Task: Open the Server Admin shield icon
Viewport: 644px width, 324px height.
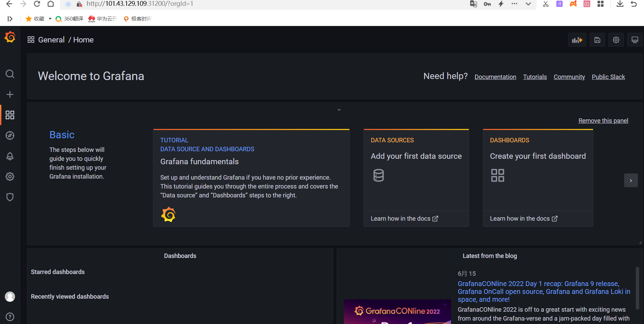Action: (x=10, y=197)
